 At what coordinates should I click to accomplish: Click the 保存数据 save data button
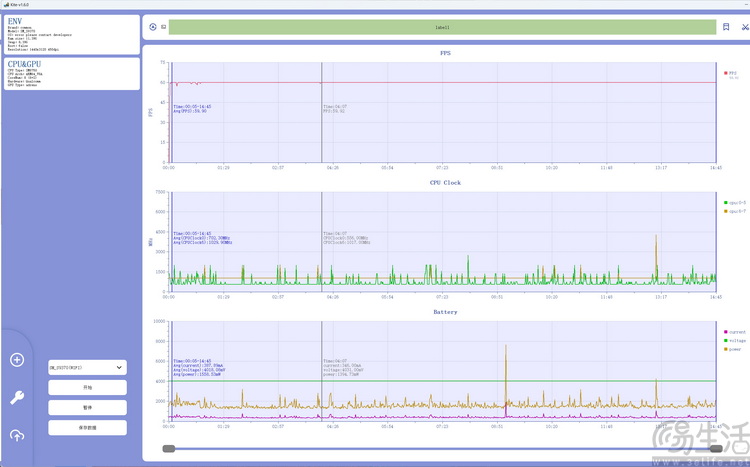click(x=88, y=428)
